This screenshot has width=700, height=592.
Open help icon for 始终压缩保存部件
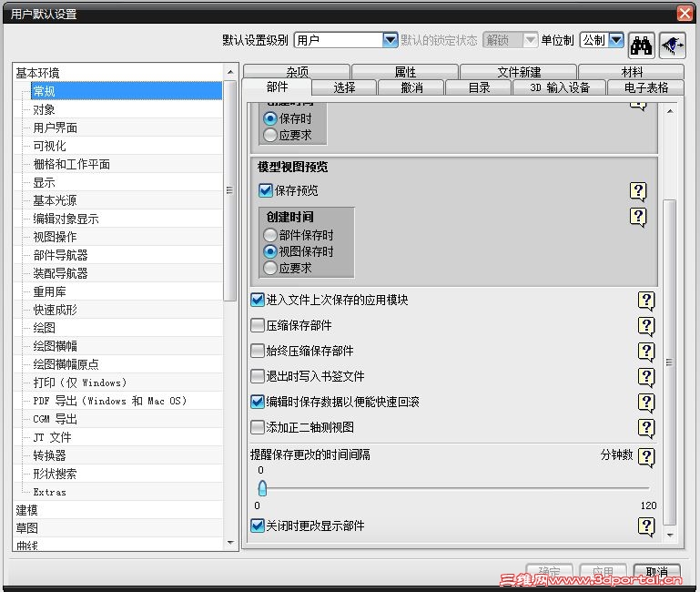646,352
